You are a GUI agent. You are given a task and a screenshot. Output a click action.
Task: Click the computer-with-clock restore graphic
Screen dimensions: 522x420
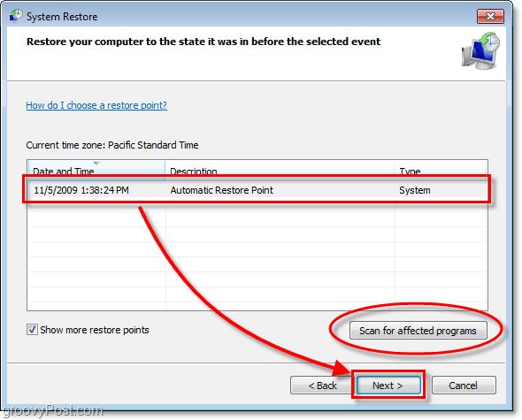480,51
